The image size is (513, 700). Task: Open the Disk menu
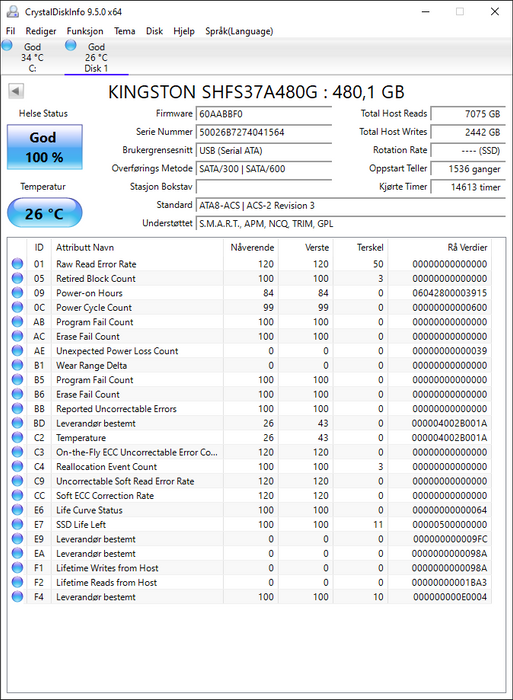154,31
